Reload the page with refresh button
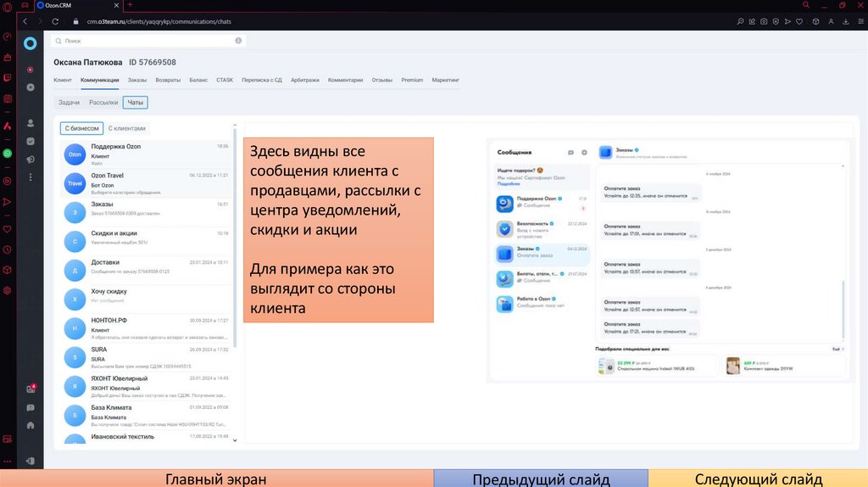The height and width of the screenshot is (487, 868). (55, 21)
